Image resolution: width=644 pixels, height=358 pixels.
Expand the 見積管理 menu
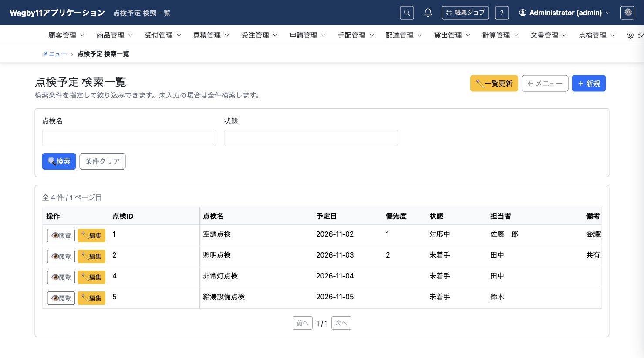point(211,35)
